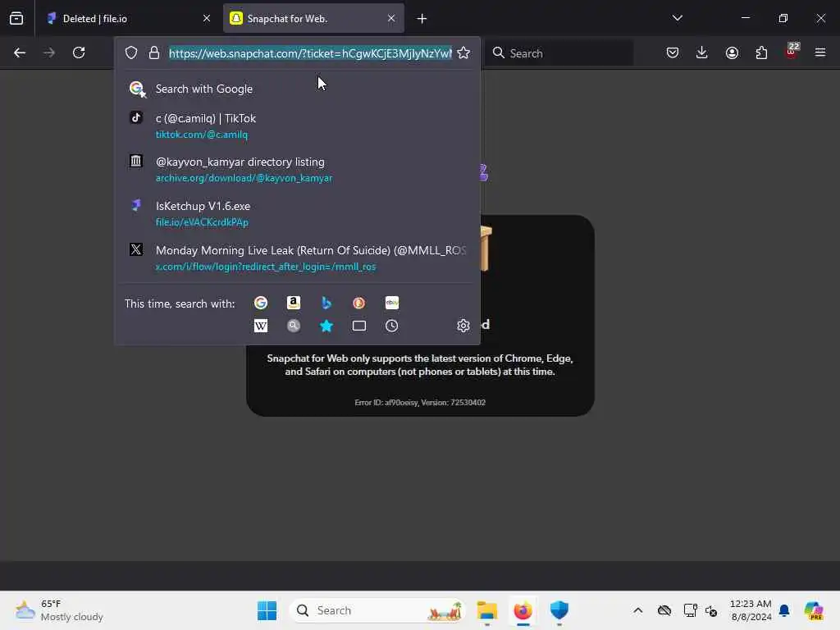Image resolution: width=840 pixels, height=630 pixels.
Task: Search this time with DuckDuckGo
Action: [x=359, y=304]
